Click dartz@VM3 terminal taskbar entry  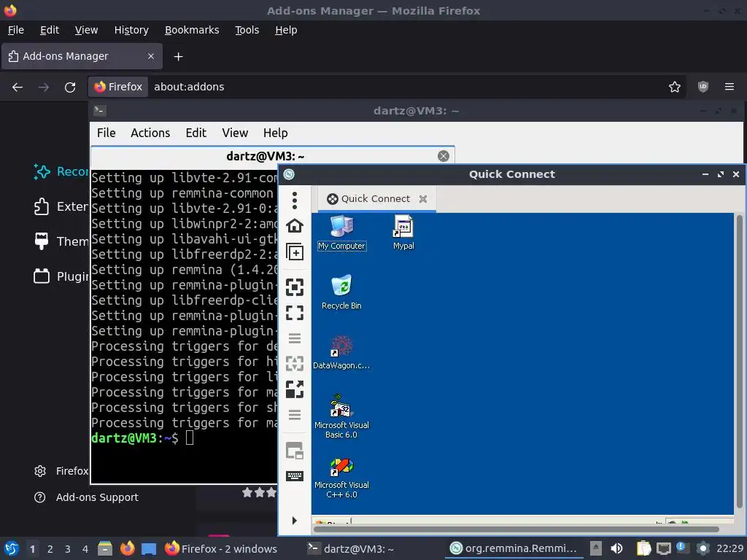pos(351,548)
